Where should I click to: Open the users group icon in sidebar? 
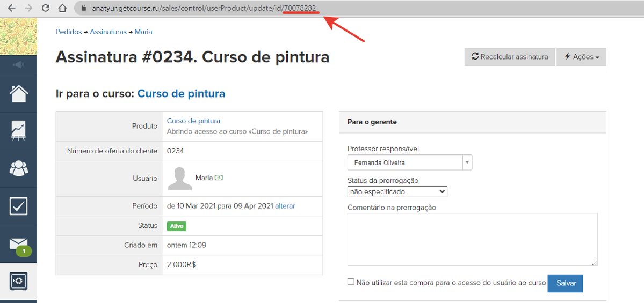point(18,168)
